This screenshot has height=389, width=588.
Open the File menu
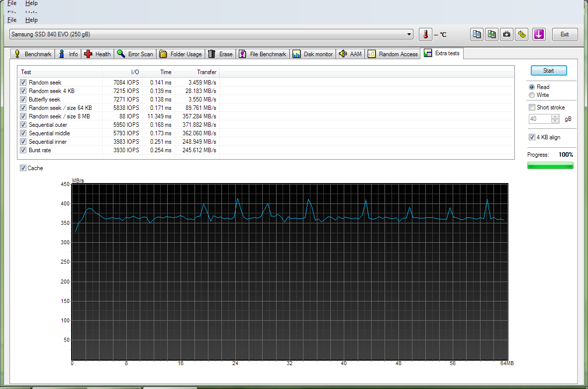coord(12,20)
